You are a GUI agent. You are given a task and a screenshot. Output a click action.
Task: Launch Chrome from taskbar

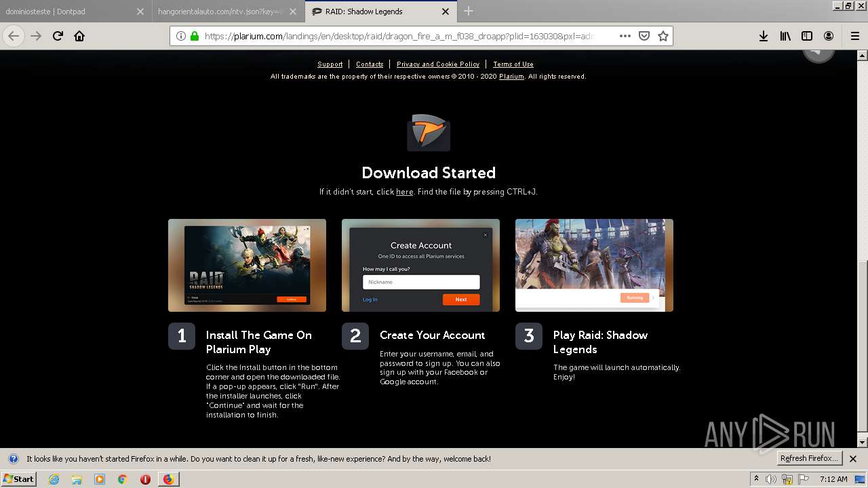(x=122, y=479)
